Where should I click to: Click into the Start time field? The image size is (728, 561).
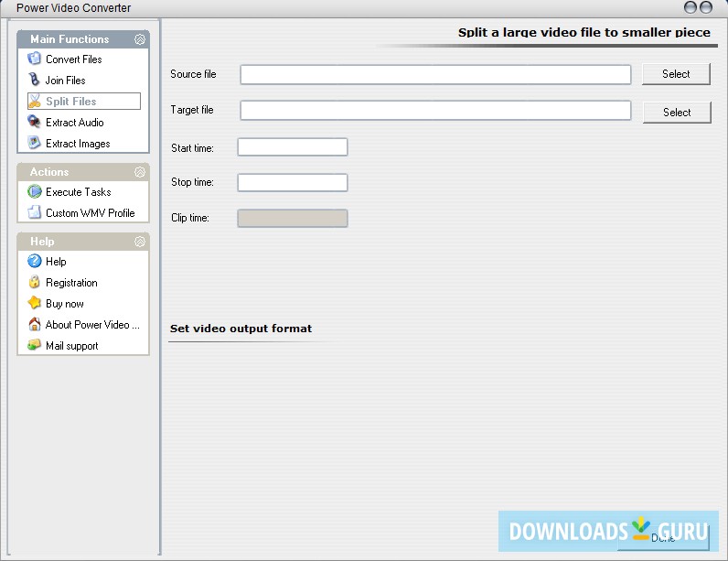click(293, 146)
